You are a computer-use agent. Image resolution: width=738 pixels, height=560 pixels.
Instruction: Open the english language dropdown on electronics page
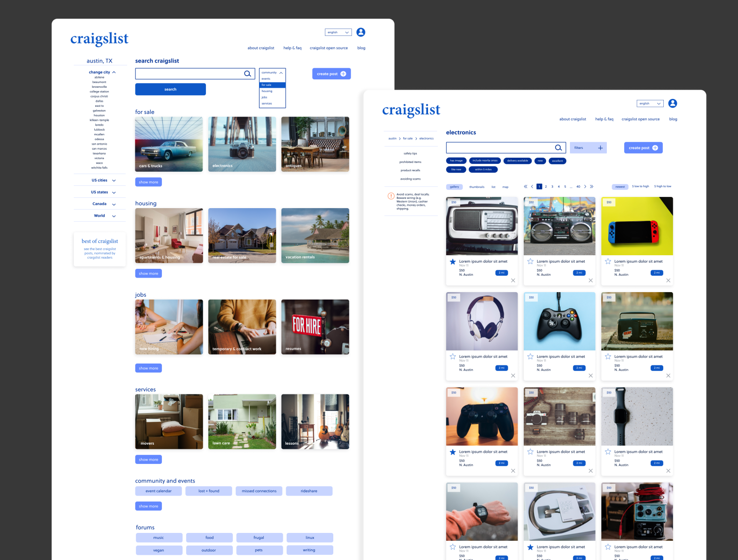[x=650, y=103]
